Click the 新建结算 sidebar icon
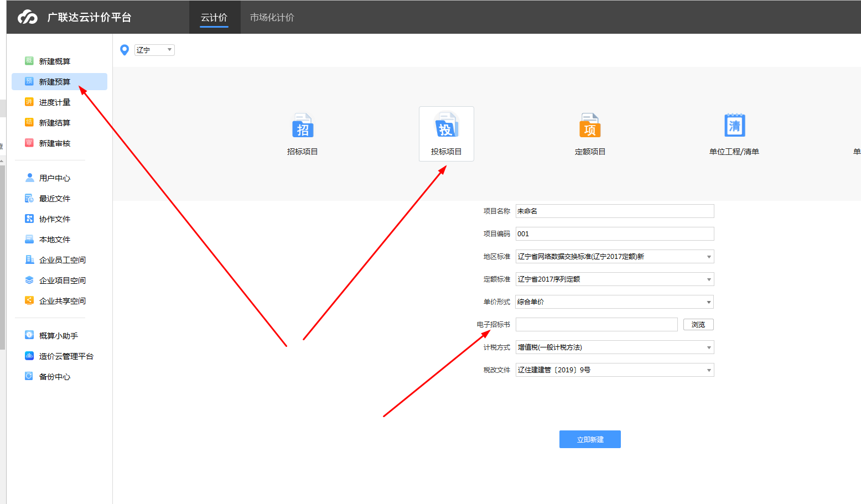The image size is (861, 504). [29, 122]
